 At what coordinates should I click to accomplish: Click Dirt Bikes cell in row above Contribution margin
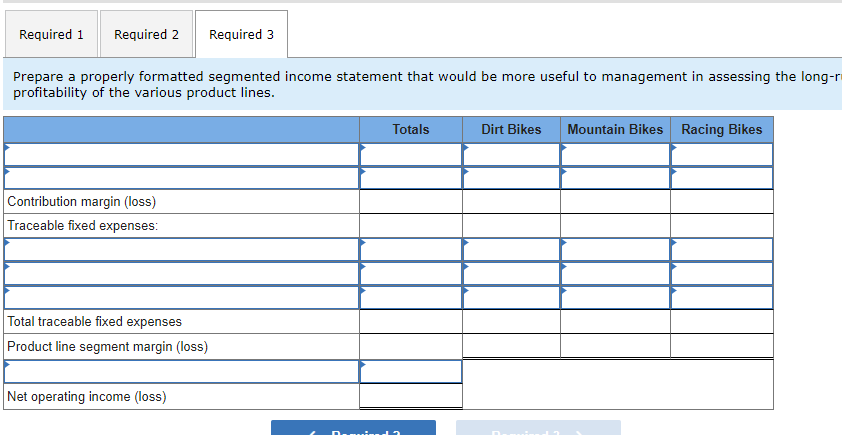click(511, 178)
